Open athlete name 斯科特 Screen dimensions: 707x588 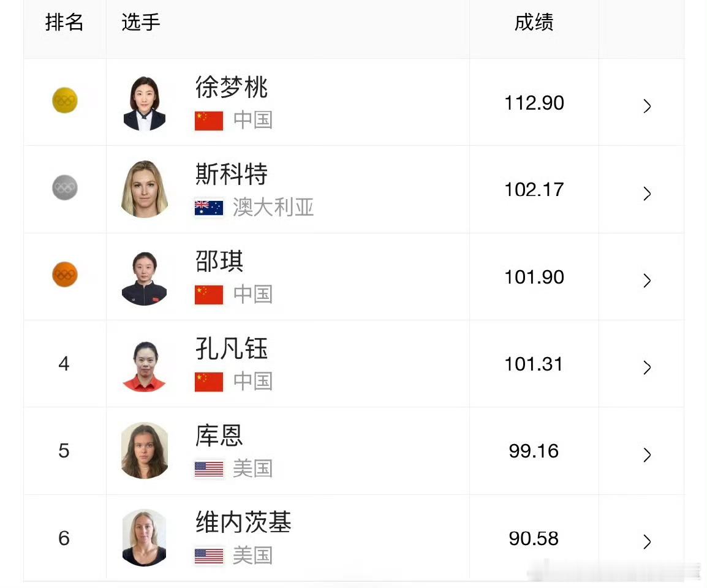tap(232, 175)
